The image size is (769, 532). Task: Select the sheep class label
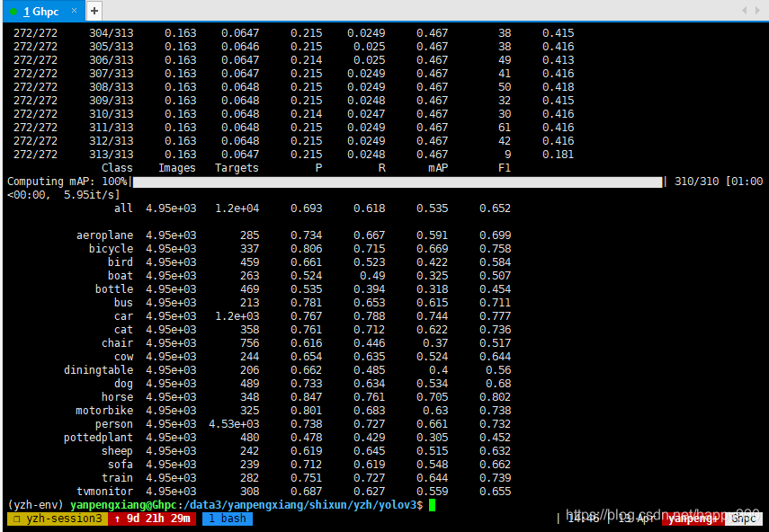[117, 451]
